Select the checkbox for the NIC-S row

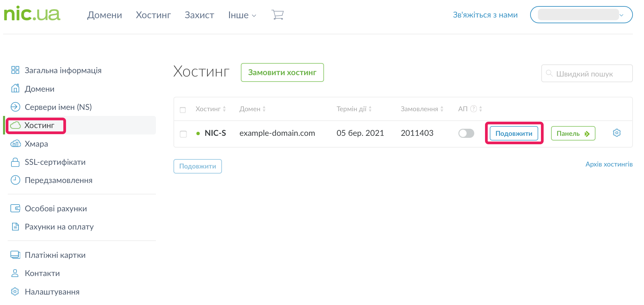click(x=183, y=134)
